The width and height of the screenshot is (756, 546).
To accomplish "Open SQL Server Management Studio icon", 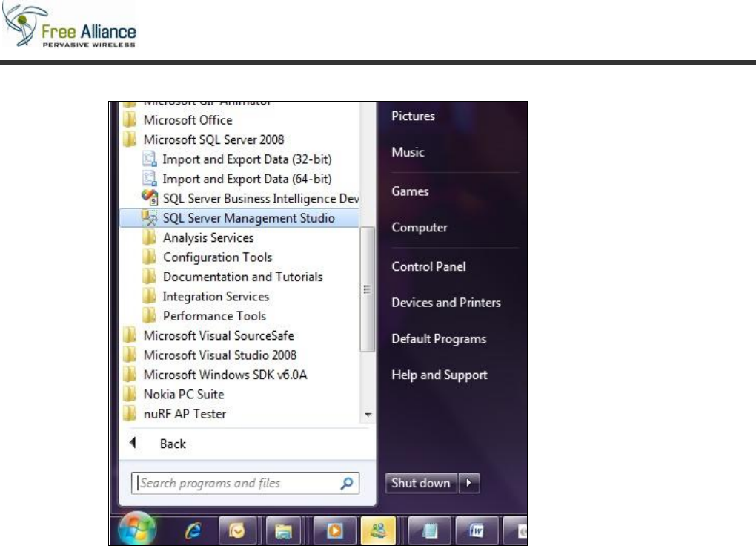I will click(x=150, y=217).
